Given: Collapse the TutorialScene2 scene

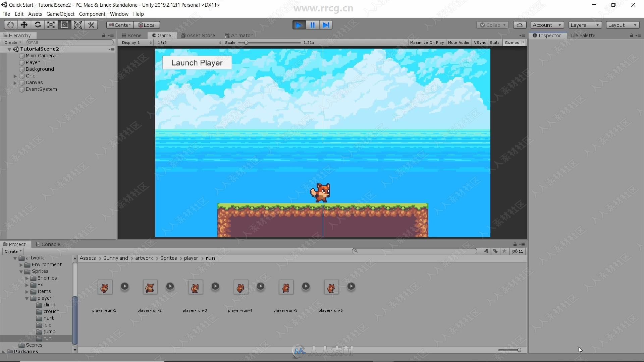Looking at the screenshot, I should 9,49.
